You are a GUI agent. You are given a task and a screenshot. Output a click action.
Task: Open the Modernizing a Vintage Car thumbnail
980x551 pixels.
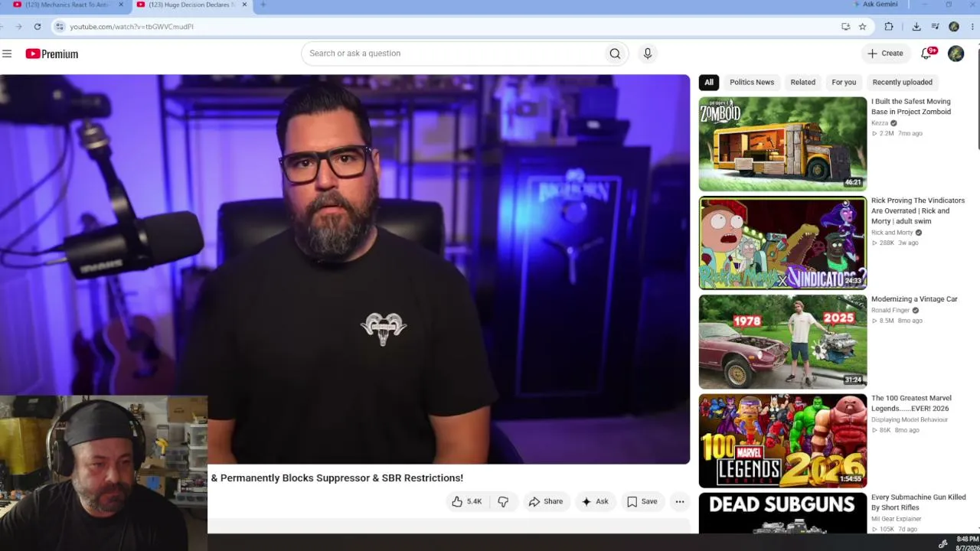coord(782,342)
